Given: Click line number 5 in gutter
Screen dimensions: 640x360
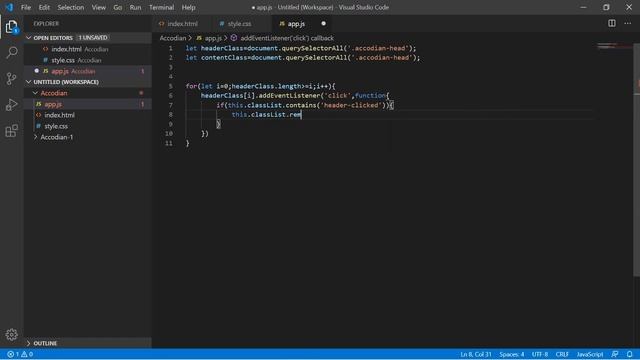Looking at the screenshot, I should tap(171, 86).
